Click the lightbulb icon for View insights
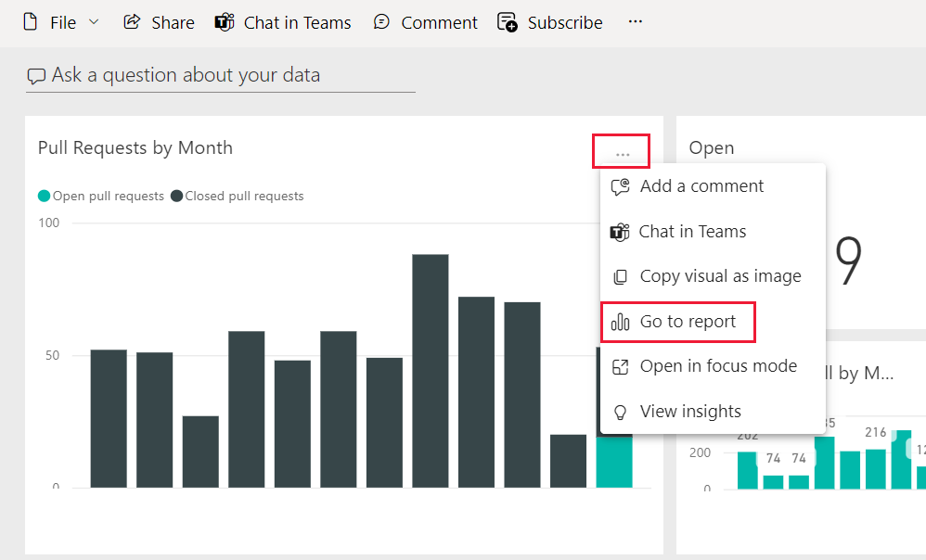Screen dimensions: 926x560 click(x=620, y=412)
